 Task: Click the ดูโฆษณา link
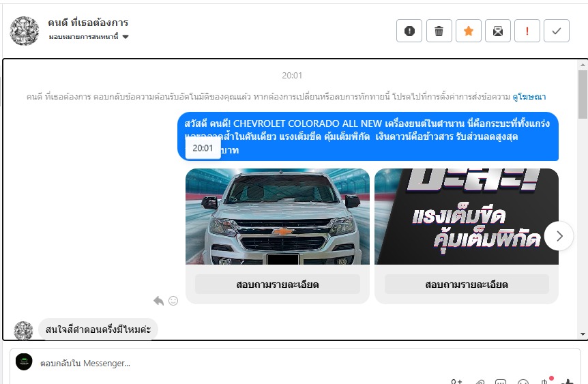[x=529, y=97]
